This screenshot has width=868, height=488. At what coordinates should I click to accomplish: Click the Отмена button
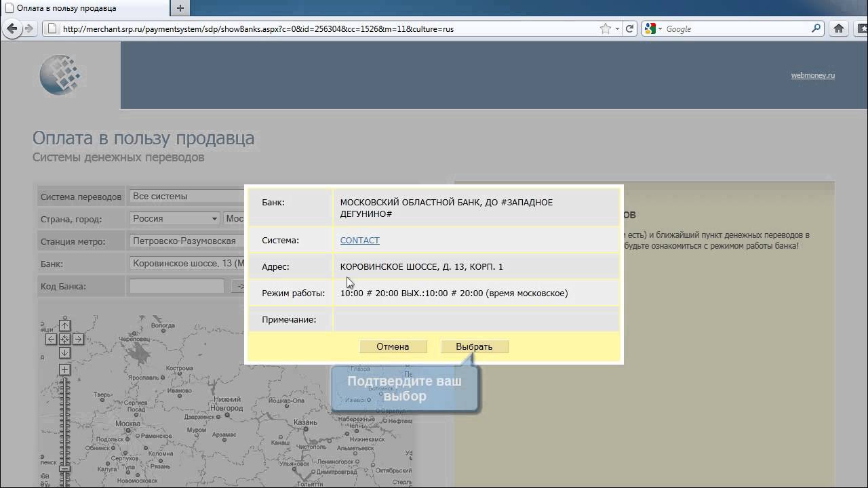[x=393, y=346]
